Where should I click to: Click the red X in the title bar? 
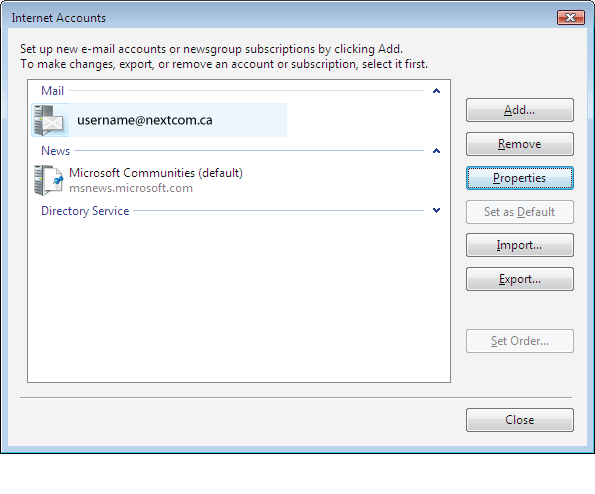coord(570,17)
